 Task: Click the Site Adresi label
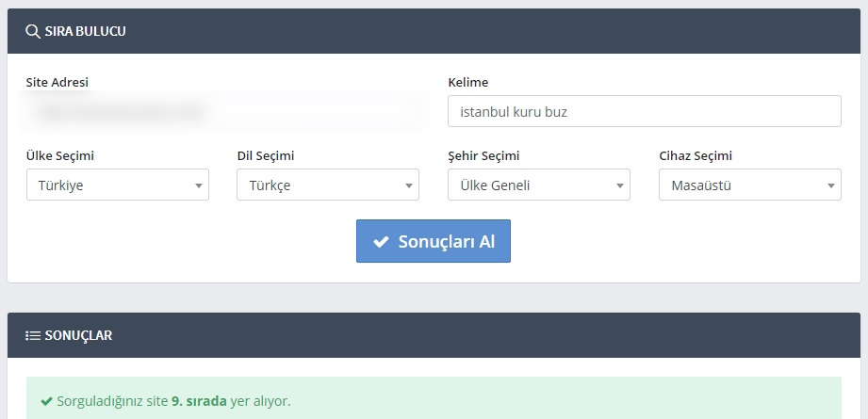57,82
